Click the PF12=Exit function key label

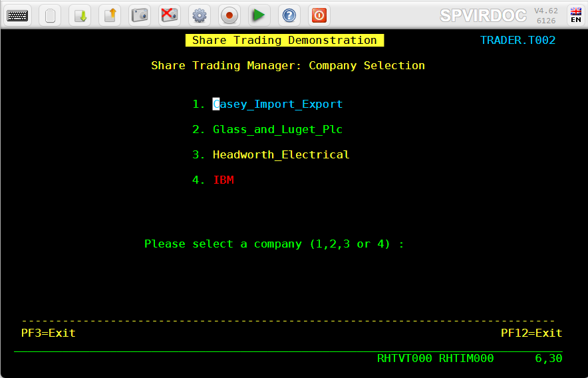click(531, 333)
